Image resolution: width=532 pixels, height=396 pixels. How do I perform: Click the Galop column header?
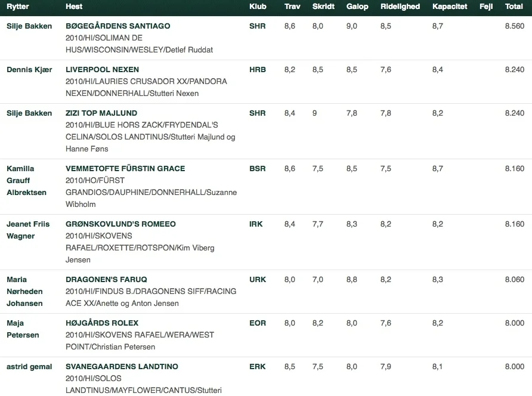point(357,7)
